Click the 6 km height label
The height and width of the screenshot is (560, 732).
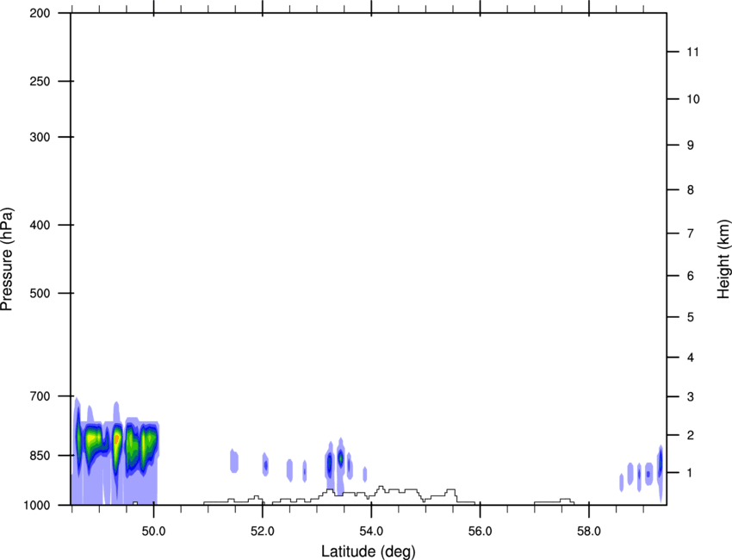pyautogui.click(x=691, y=276)
